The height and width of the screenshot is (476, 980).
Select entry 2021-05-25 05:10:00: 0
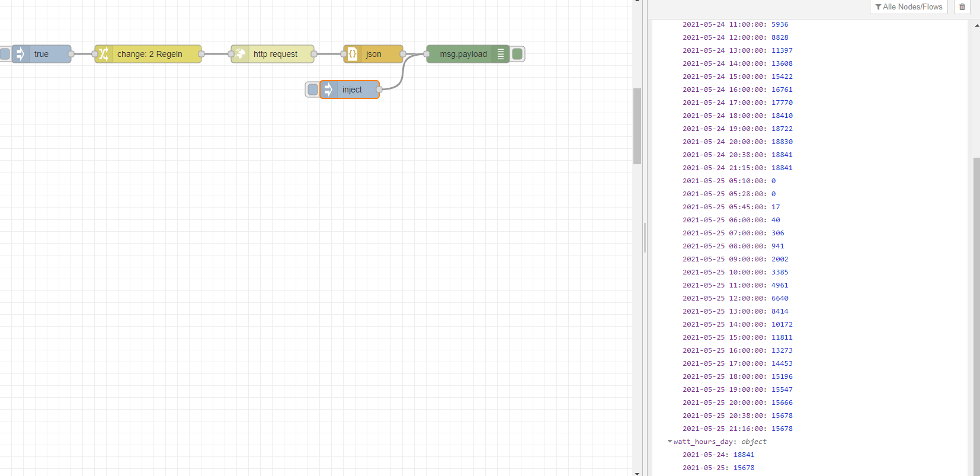point(729,181)
